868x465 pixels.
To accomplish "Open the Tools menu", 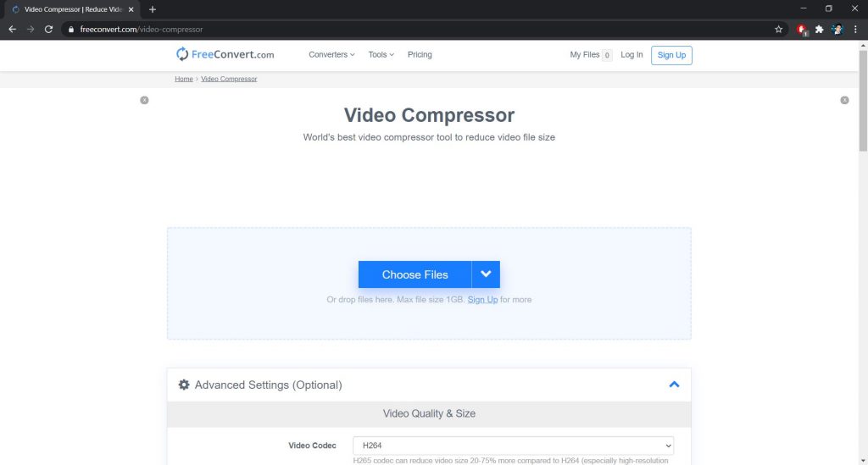I will point(381,55).
